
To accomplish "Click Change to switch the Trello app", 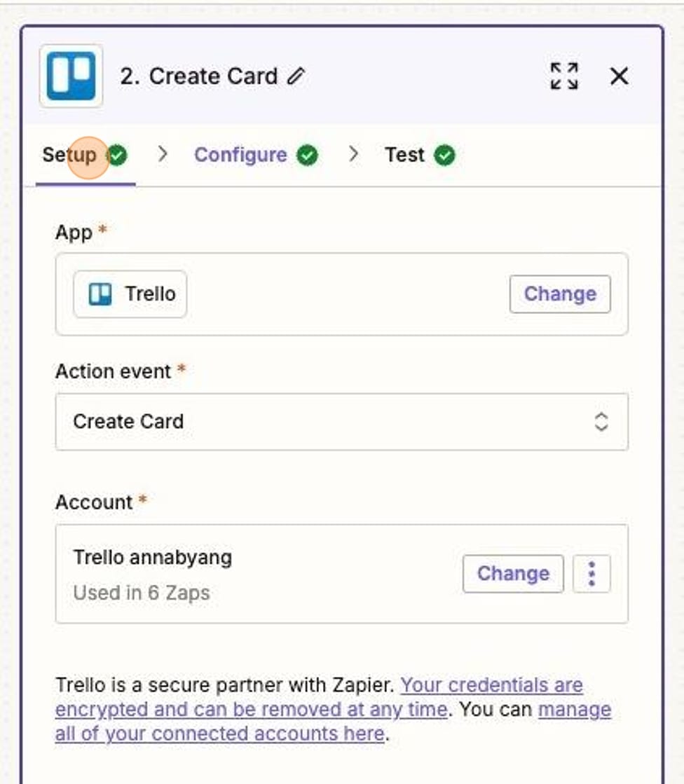I will coord(559,294).
